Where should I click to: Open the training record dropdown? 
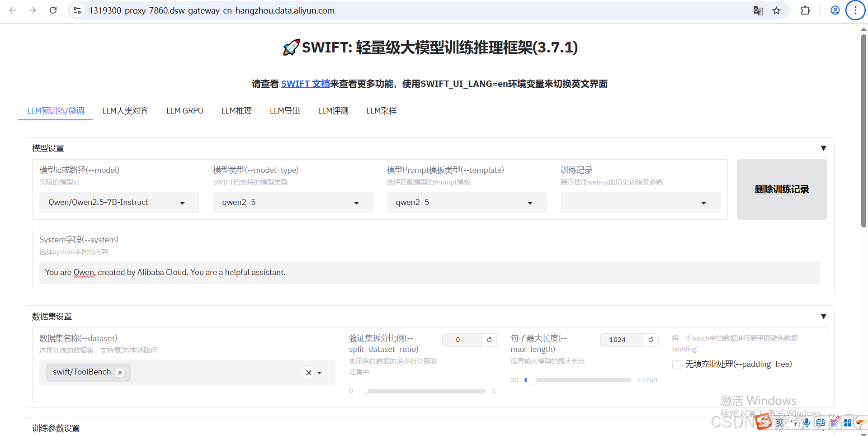click(x=640, y=203)
